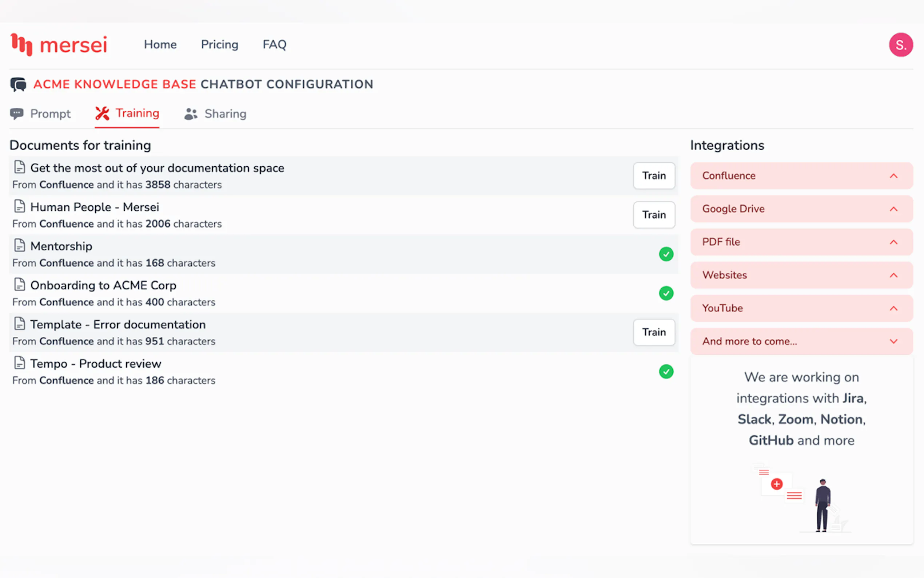Viewport: 924px width, 578px height.
Task: Toggle the green check for Tempo - Product review
Action: click(666, 372)
